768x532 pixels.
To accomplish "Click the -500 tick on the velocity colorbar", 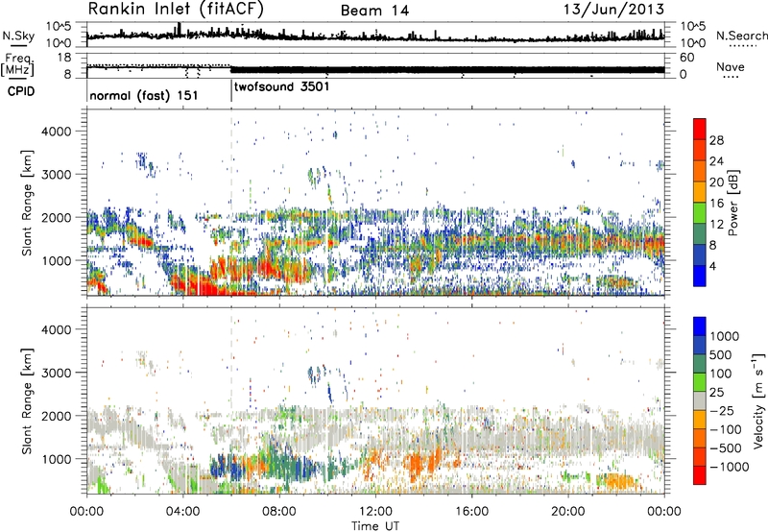I will click(725, 448).
